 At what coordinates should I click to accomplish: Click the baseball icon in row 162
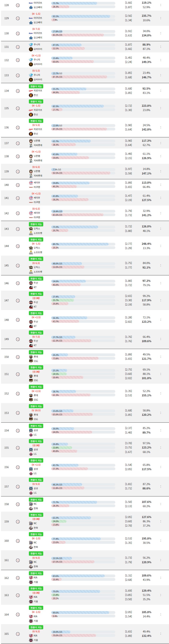point(18,578)
